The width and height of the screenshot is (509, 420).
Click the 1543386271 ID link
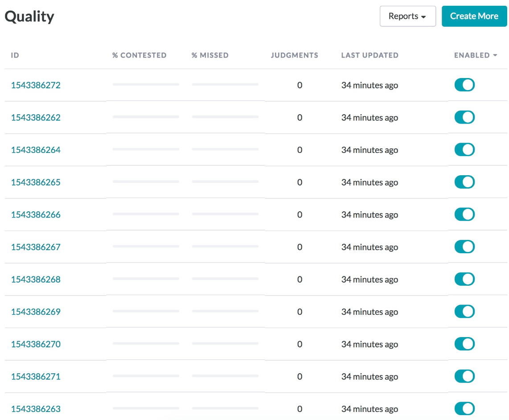point(36,376)
